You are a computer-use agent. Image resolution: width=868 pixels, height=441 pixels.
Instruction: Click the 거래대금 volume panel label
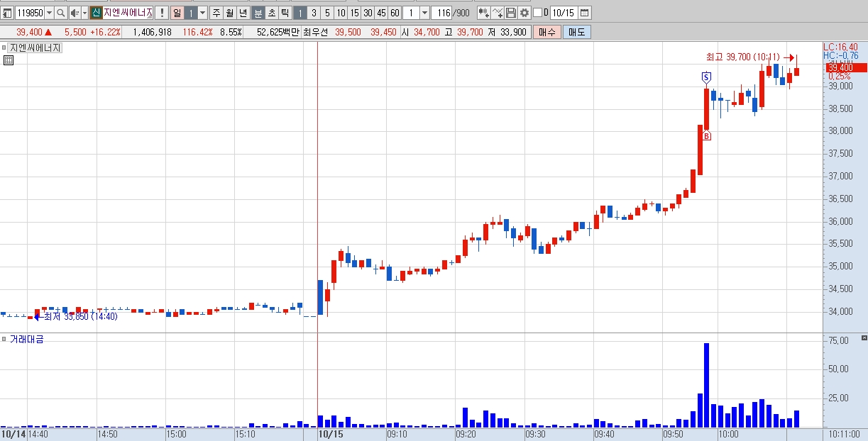(26, 340)
